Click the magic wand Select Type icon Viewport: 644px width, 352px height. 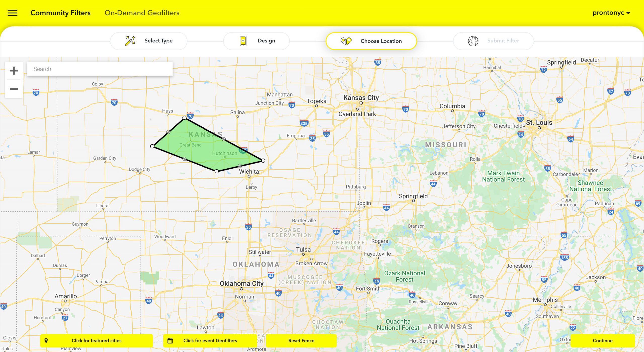130,41
